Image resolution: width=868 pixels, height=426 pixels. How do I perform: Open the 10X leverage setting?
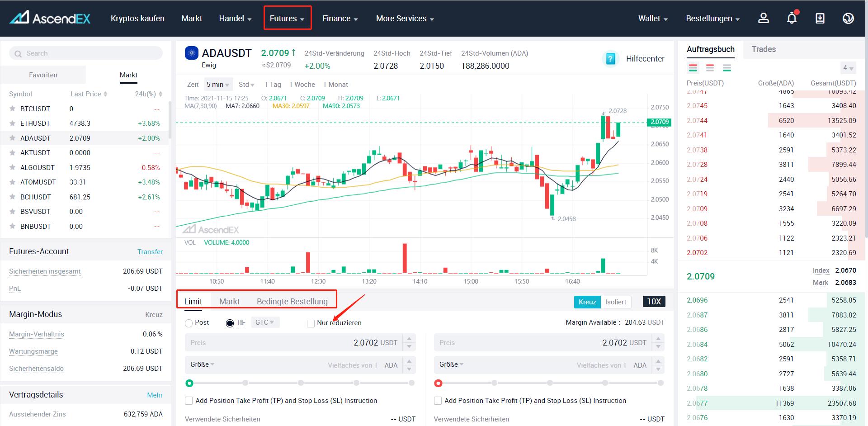[x=654, y=302]
